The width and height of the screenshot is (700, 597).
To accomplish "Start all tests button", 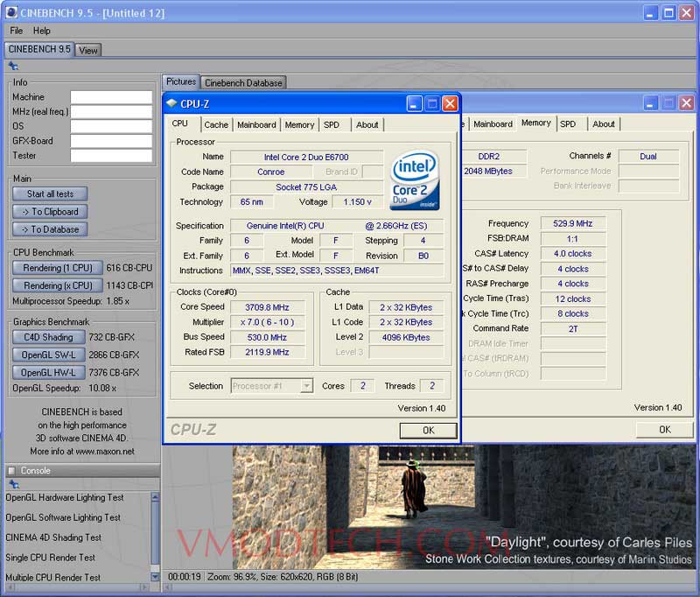I will pyautogui.click(x=50, y=193).
